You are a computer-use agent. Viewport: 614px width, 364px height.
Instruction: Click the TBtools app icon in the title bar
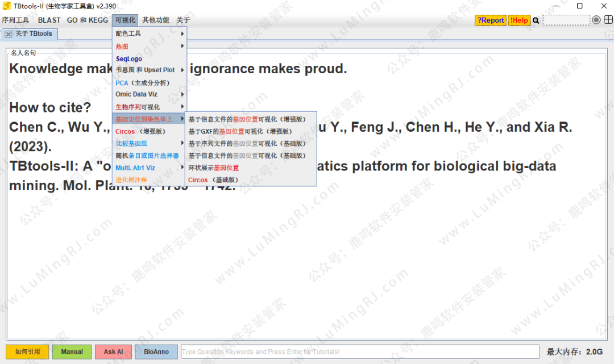point(7,6)
